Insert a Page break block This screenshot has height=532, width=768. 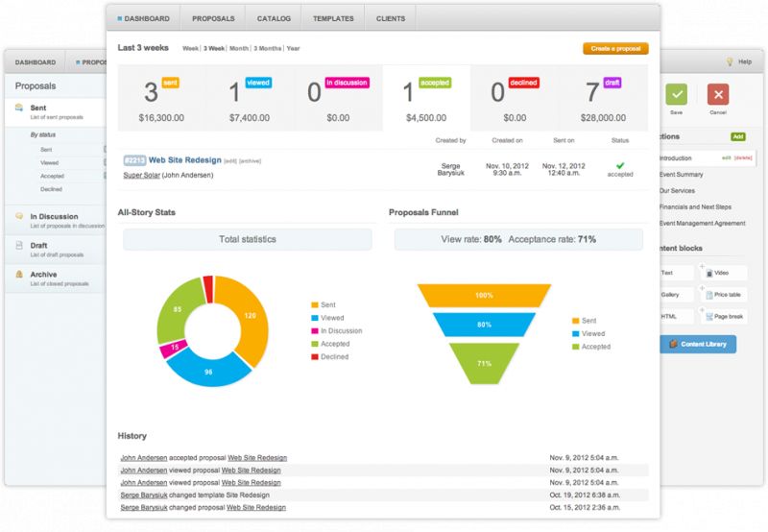click(x=726, y=317)
